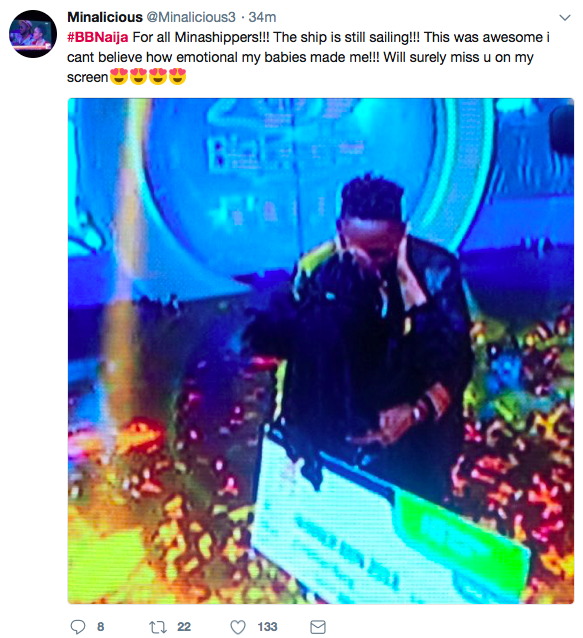Open the @Minalicious3 handle link
Viewport: 583px width, 638px height.
[x=190, y=17]
